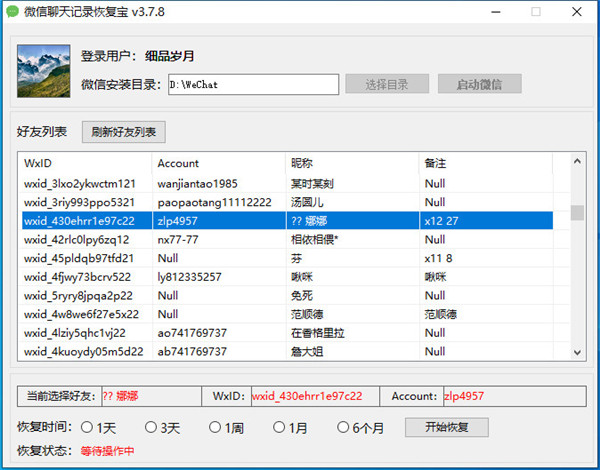Click nickname cell 免死

pyautogui.click(x=302, y=295)
